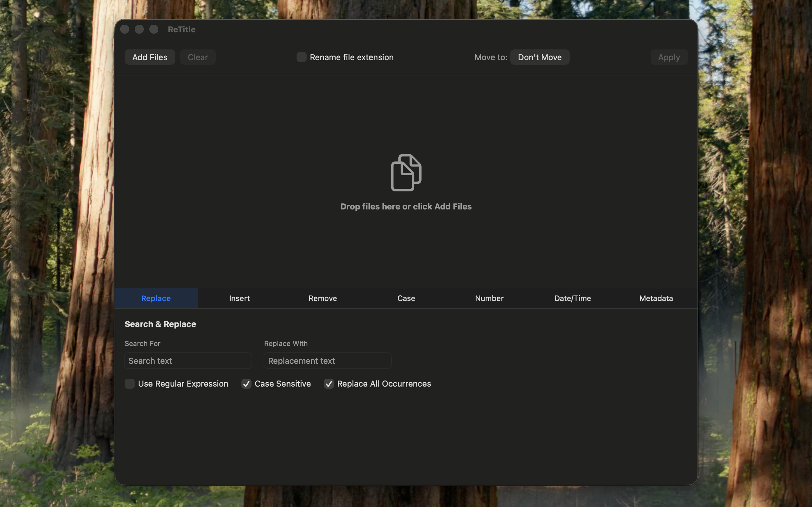Click the Clear button

click(198, 57)
